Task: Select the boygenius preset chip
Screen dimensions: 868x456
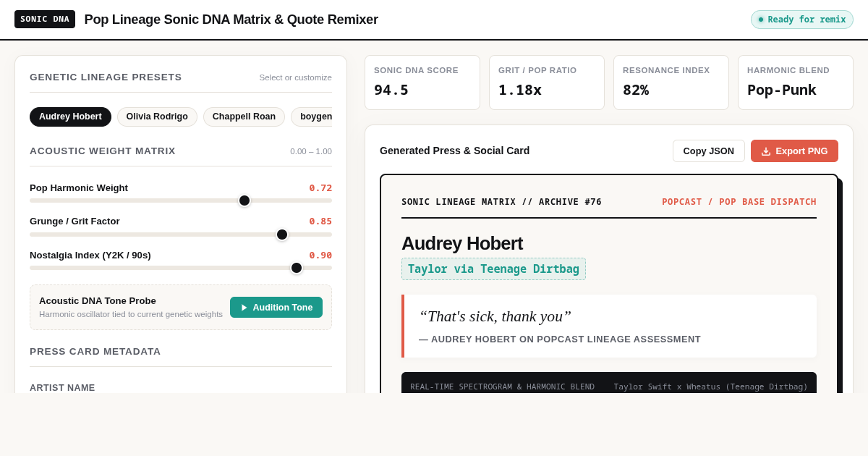Action: [312, 117]
